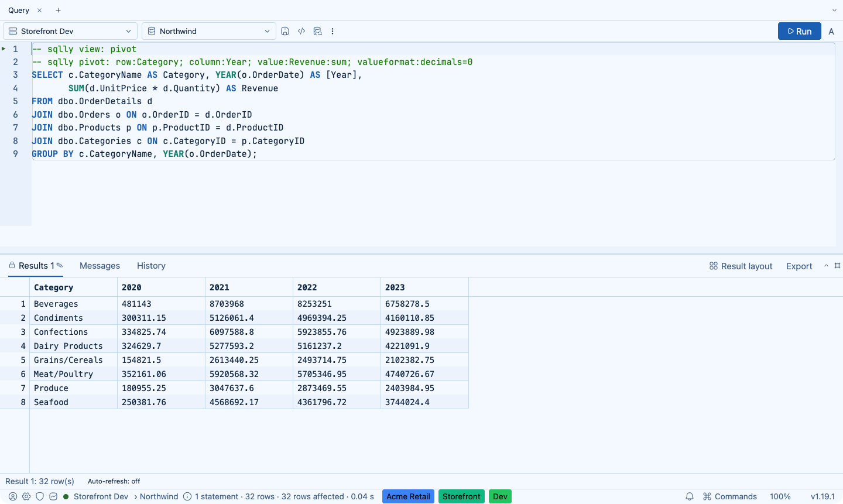
Task: Add a new query tab
Action: (x=58, y=11)
